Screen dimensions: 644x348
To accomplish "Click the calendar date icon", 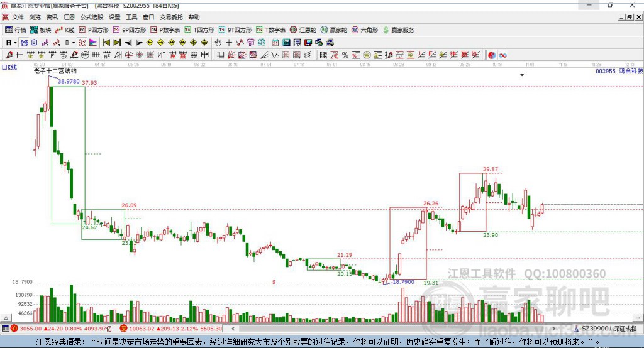I will [x=275, y=43].
